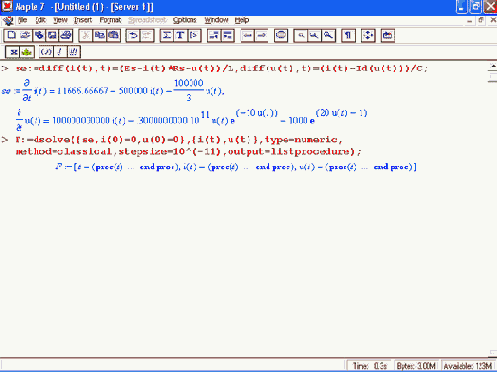This screenshot has height=372, width=497.
Task: Toggle nonprinting characters paragraph-mark icon
Action: point(348,35)
